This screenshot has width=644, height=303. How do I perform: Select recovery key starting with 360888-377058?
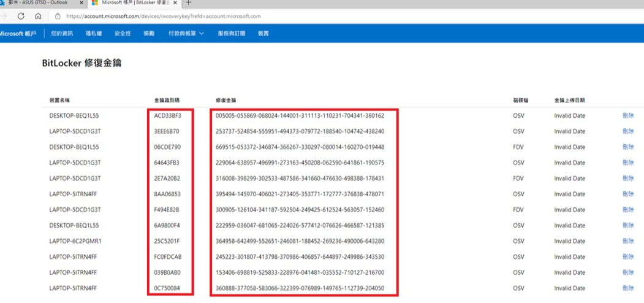(x=300, y=288)
